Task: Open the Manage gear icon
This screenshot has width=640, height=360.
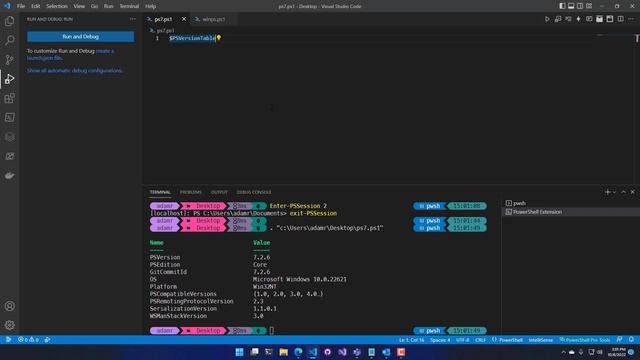Action: pyautogui.click(x=9, y=325)
